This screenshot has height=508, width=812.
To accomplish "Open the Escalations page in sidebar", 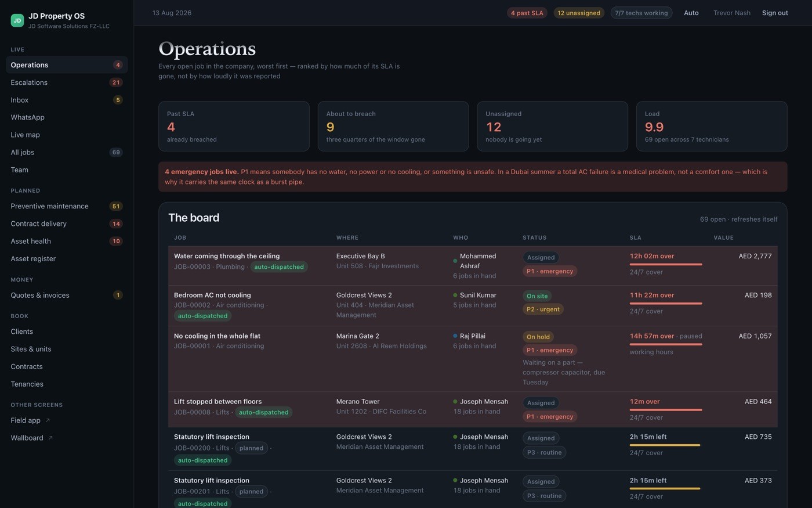I will (x=67, y=82).
